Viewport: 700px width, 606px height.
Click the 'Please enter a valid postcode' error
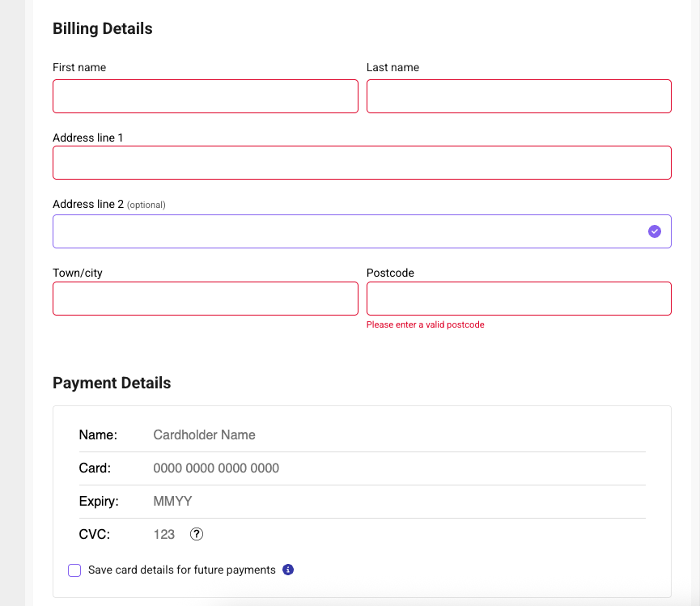click(425, 325)
